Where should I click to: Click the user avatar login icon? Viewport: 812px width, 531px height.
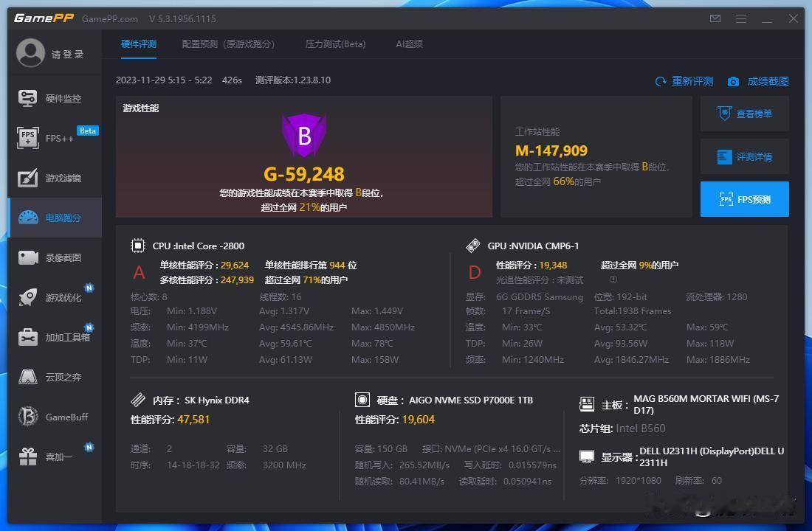30,53
